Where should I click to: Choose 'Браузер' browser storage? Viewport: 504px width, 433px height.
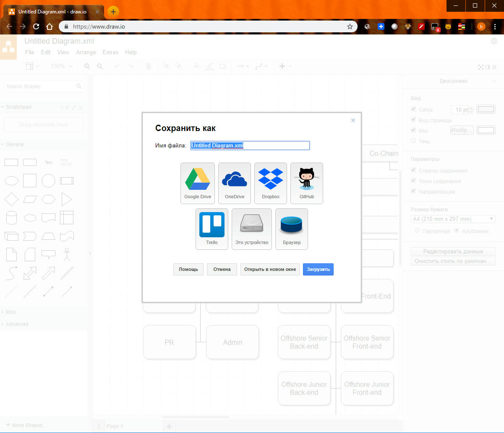click(292, 229)
